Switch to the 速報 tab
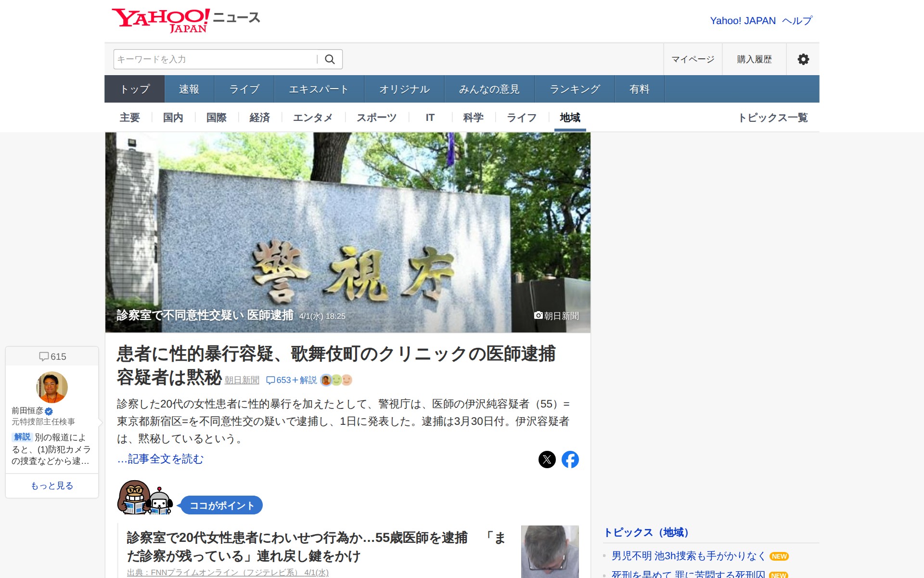 [189, 89]
